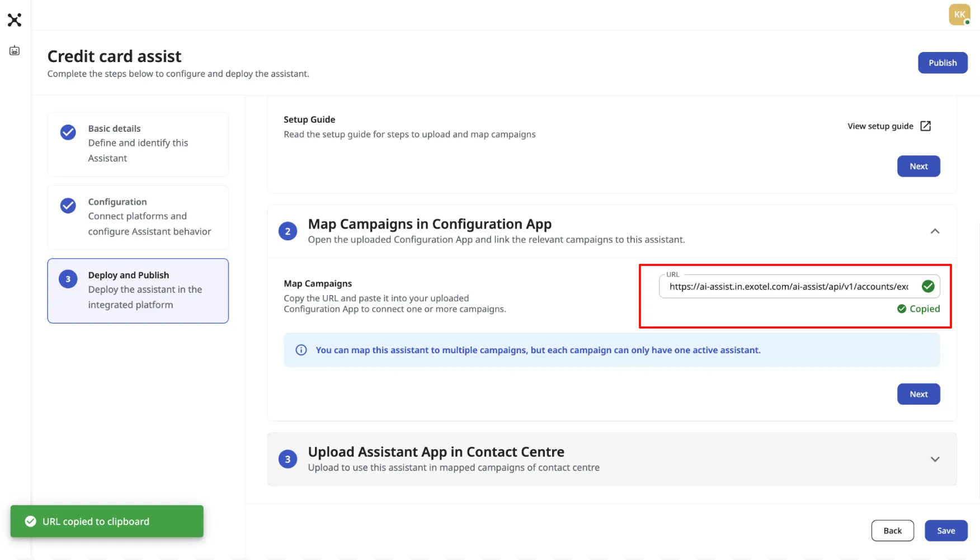Collapse the Map Campaigns in Configuration App section
The height and width of the screenshot is (560, 980).
[935, 231]
